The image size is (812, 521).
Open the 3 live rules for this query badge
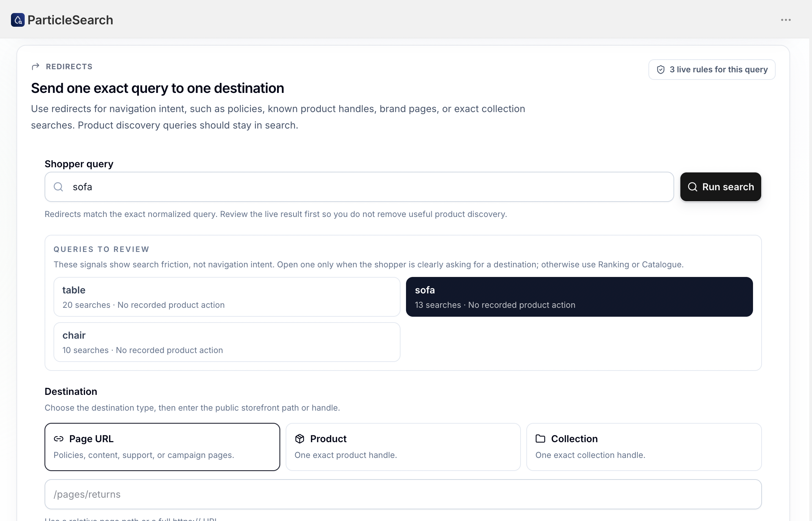coord(712,70)
